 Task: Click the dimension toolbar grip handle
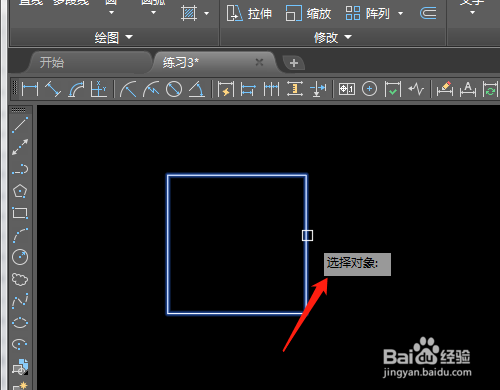click(15, 88)
